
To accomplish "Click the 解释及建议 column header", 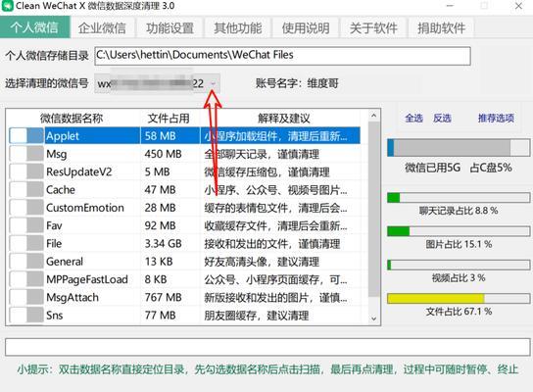I will (x=284, y=119).
